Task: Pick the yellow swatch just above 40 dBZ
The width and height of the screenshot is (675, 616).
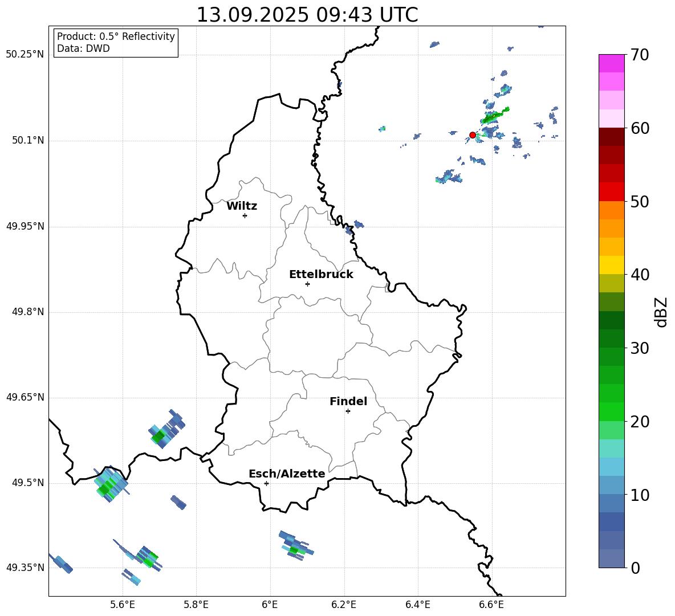Action: [x=612, y=265]
